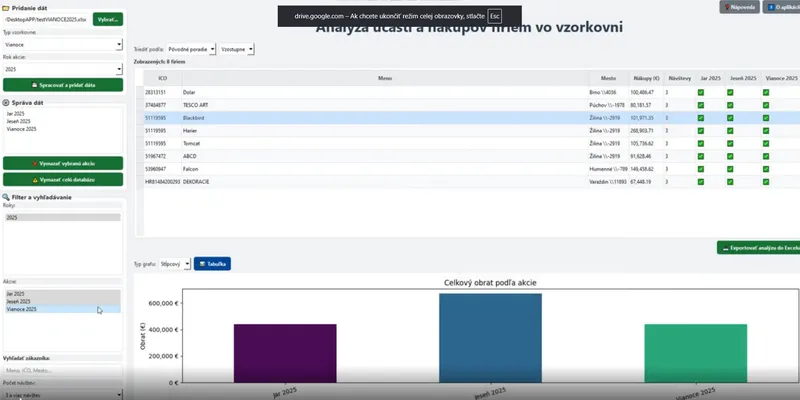Viewport: 800px width, 400px height.
Task: Toggle Jar 2025 checkbox in Harier row
Action: point(701,131)
